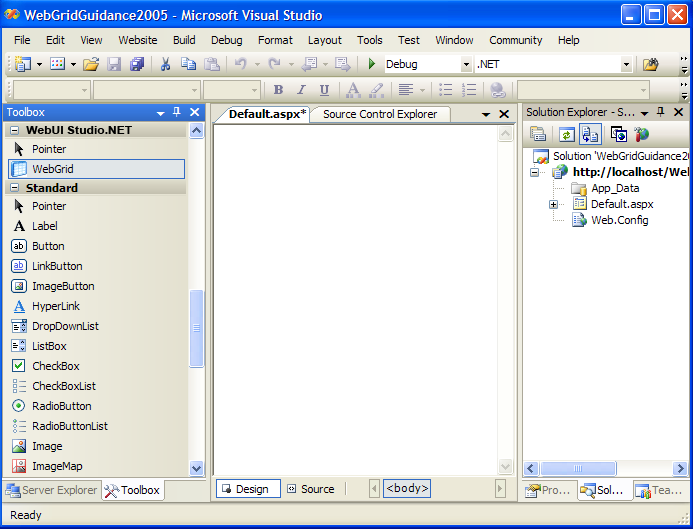Image resolution: width=693 pixels, height=529 pixels.
Task: Select WebGrid control in Toolbox
Action: click(97, 169)
